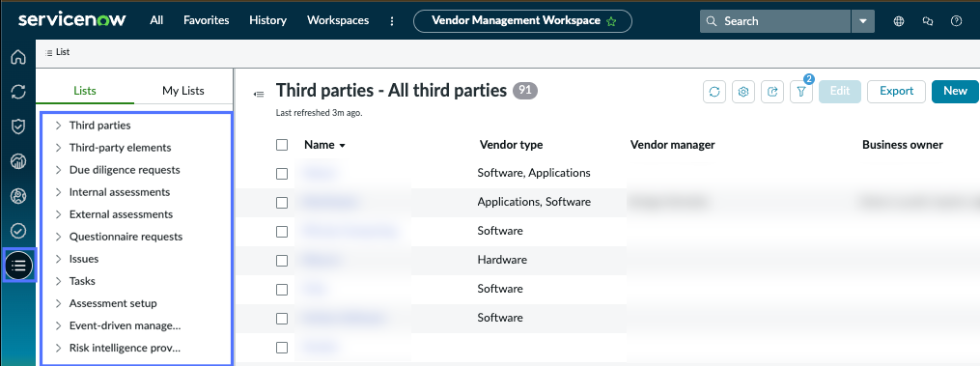The height and width of the screenshot is (366, 980).
Task: Click the Vendor type column header
Action: [x=512, y=145]
